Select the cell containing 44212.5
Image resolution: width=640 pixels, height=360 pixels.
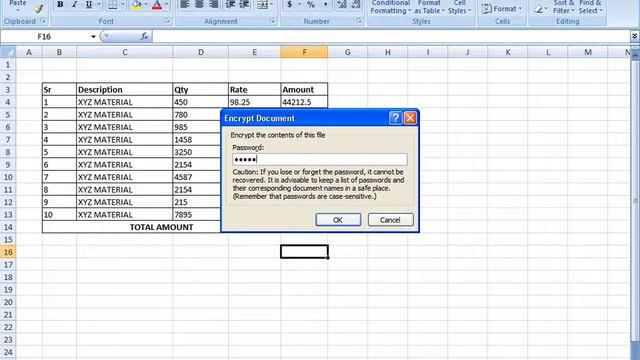(x=304, y=102)
